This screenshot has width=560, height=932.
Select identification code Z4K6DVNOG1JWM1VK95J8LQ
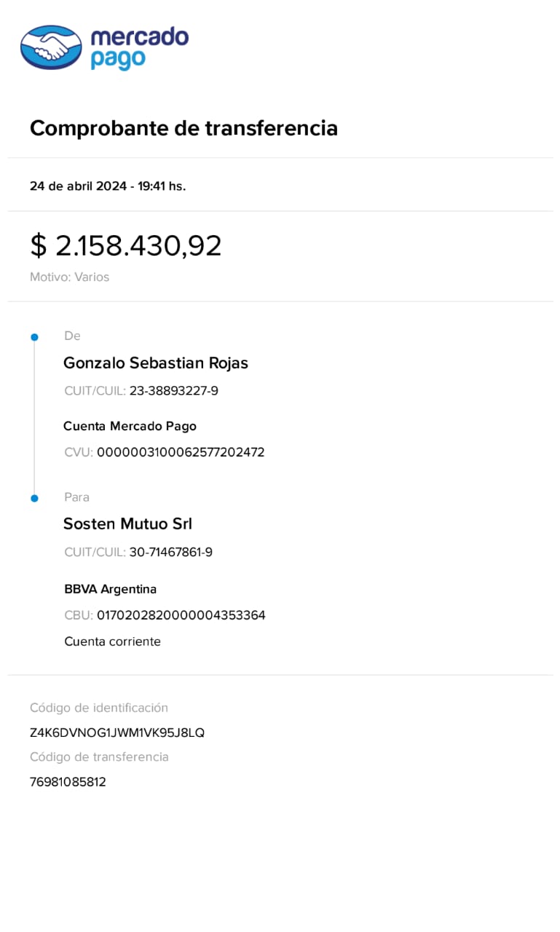pyautogui.click(x=117, y=732)
